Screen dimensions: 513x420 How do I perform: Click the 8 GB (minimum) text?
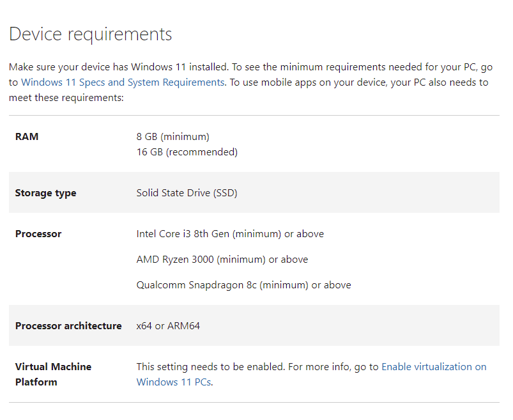point(172,137)
